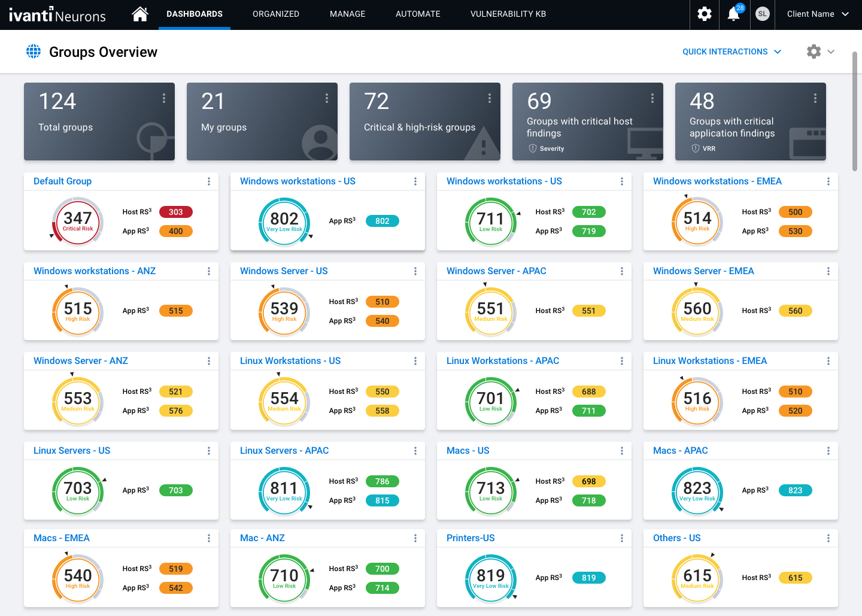This screenshot has height=616, width=862.
Task: Click the settings gear in the top bar
Action: point(704,14)
